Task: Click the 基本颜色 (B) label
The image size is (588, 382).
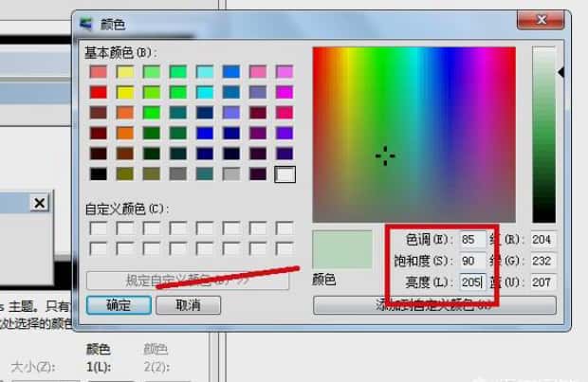Action: click(x=120, y=53)
